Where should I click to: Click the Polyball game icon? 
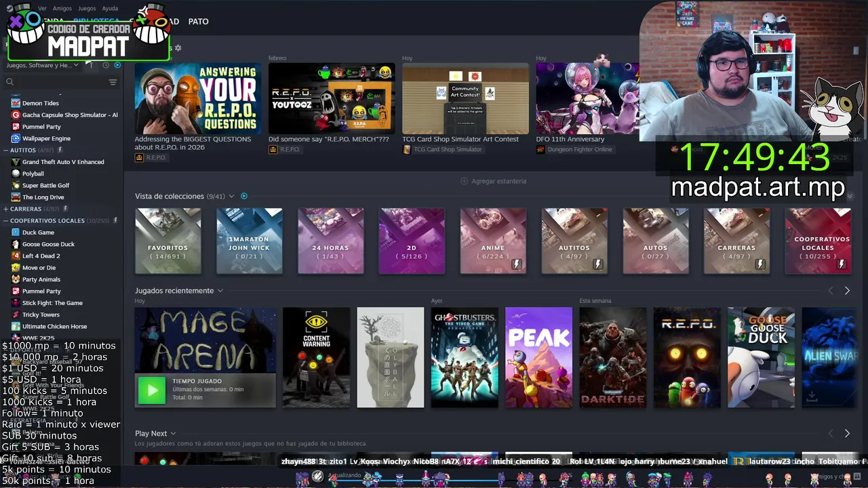pos(16,174)
